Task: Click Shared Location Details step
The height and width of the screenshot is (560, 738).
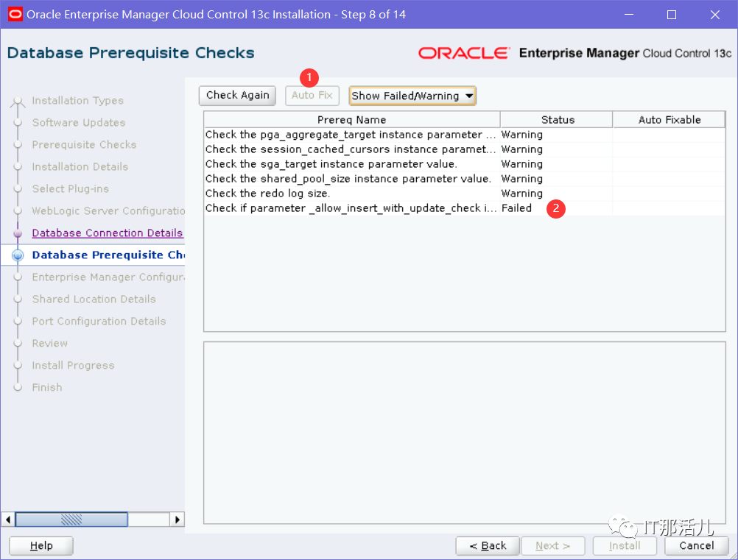Action: click(94, 300)
